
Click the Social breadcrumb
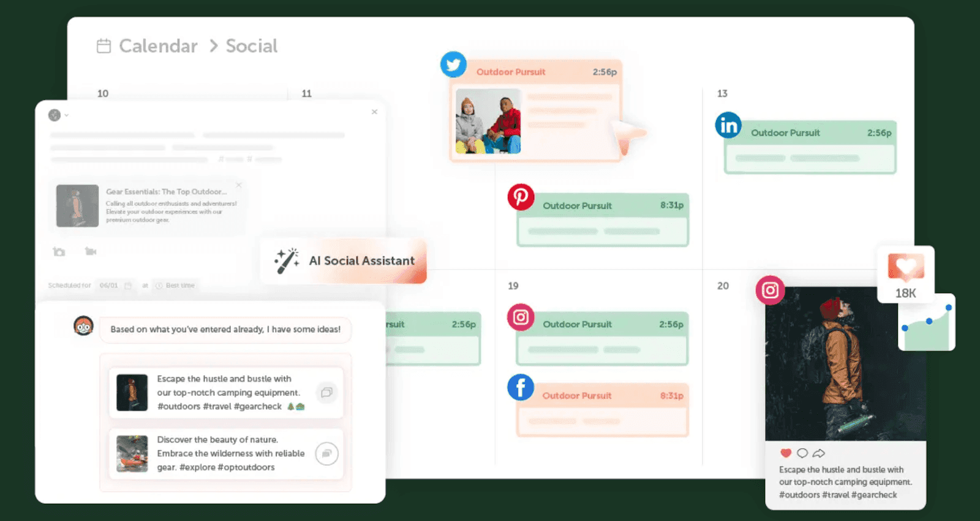pyautogui.click(x=252, y=46)
